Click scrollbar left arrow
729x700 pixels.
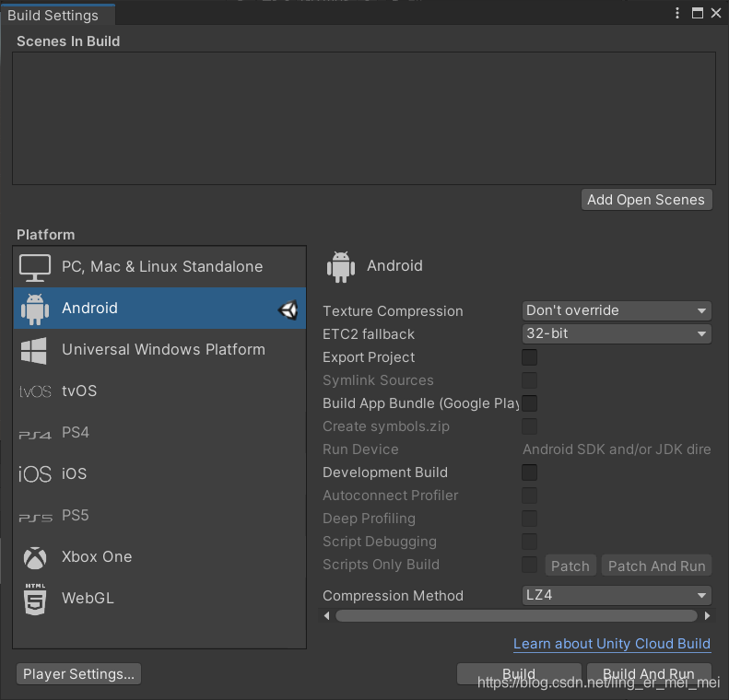[x=327, y=615]
